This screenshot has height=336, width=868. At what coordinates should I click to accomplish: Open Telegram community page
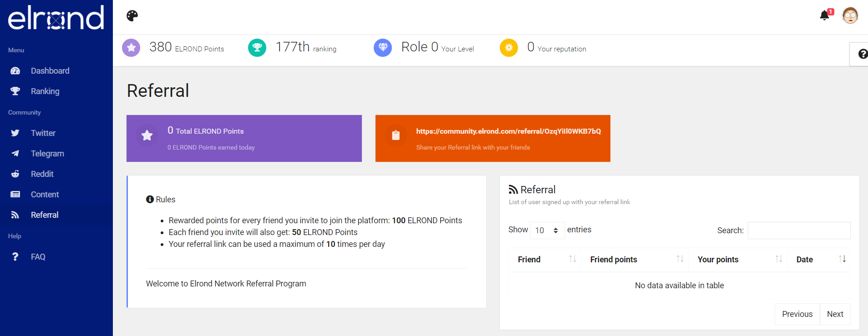click(x=56, y=154)
